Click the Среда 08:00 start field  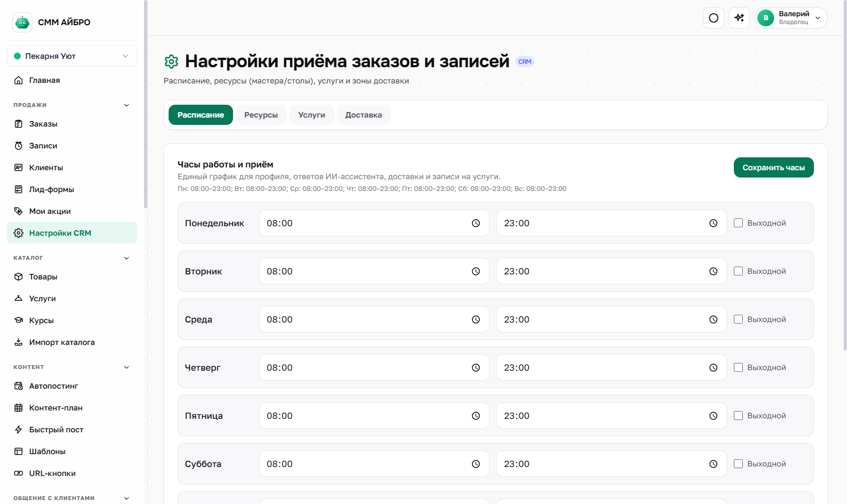[x=374, y=319]
